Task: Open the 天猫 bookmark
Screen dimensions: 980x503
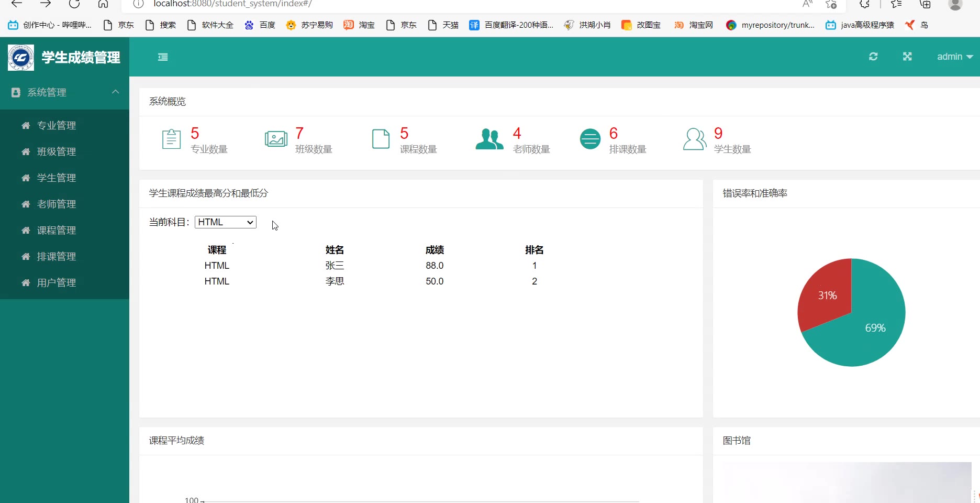Action: pyautogui.click(x=443, y=25)
